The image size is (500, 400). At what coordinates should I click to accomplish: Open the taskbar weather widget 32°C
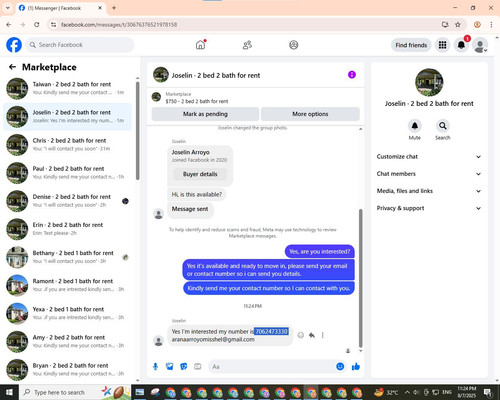click(x=386, y=392)
